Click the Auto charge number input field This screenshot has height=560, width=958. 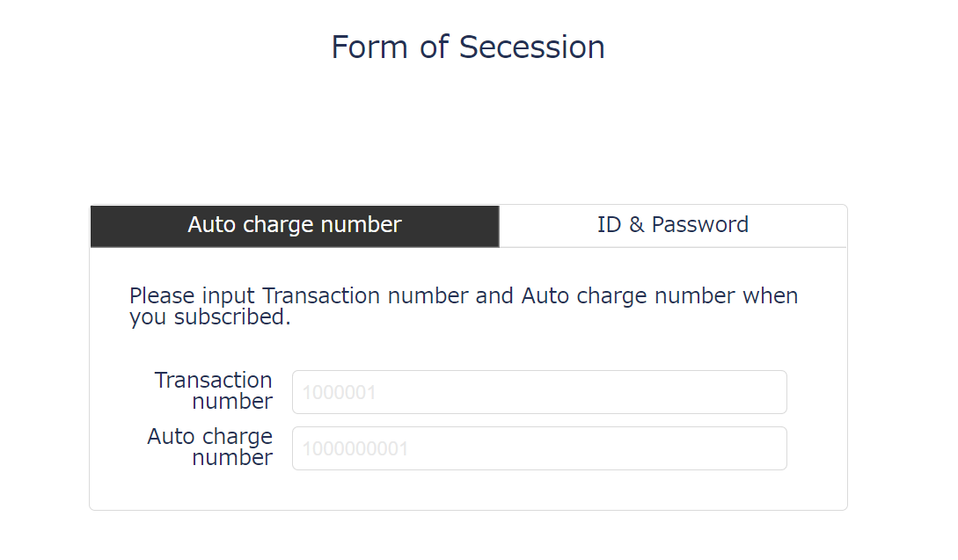539,448
